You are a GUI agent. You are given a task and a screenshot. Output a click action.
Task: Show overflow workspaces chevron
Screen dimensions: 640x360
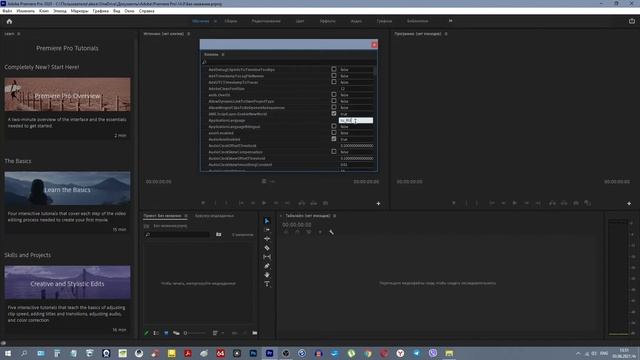click(450, 21)
